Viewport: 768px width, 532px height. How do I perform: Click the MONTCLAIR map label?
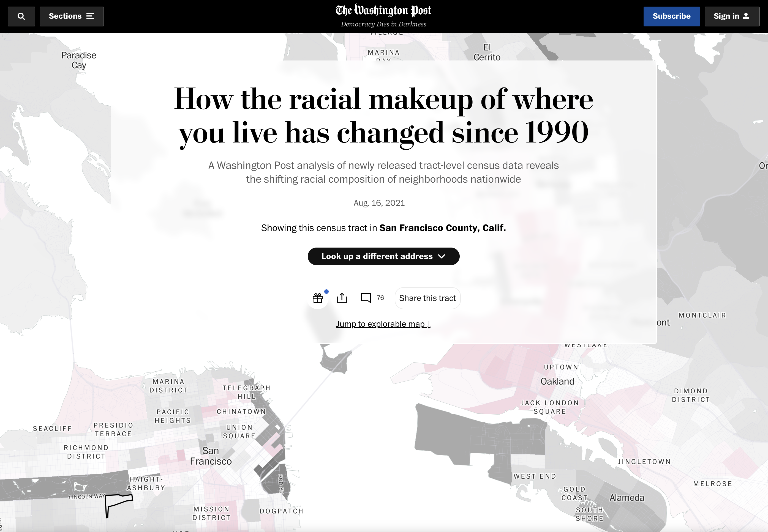pyautogui.click(x=702, y=315)
